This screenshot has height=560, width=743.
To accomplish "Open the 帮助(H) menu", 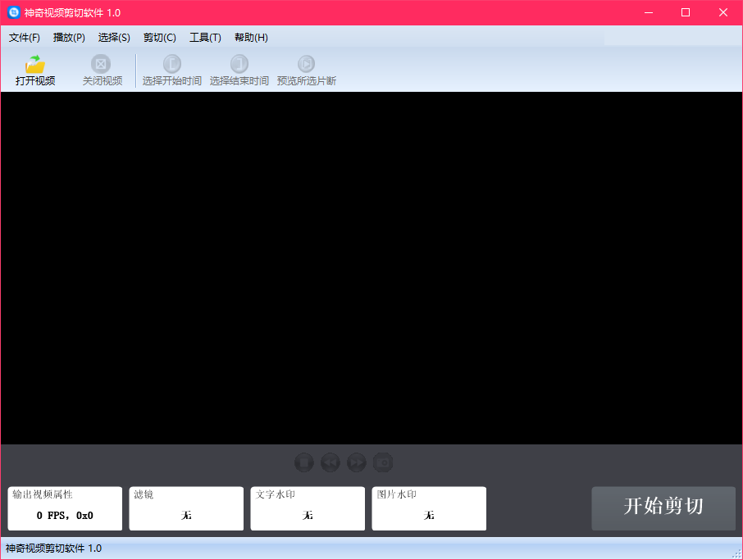I will pyautogui.click(x=250, y=37).
